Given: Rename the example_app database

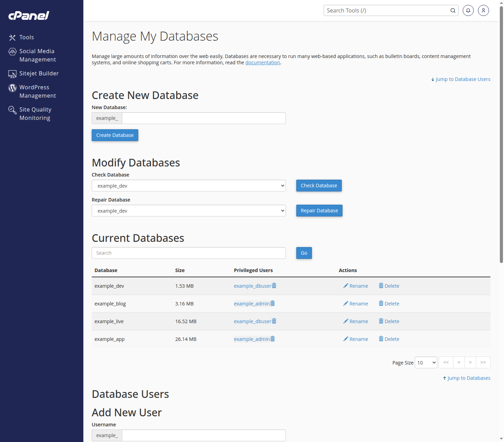Looking at the screenshot, I should point(356,339).
